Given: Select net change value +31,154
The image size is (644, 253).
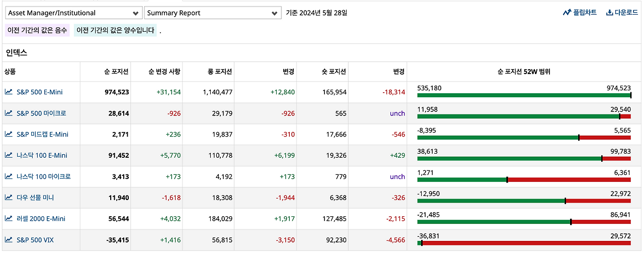Looking at the screenshot, I should pos(169,92).
